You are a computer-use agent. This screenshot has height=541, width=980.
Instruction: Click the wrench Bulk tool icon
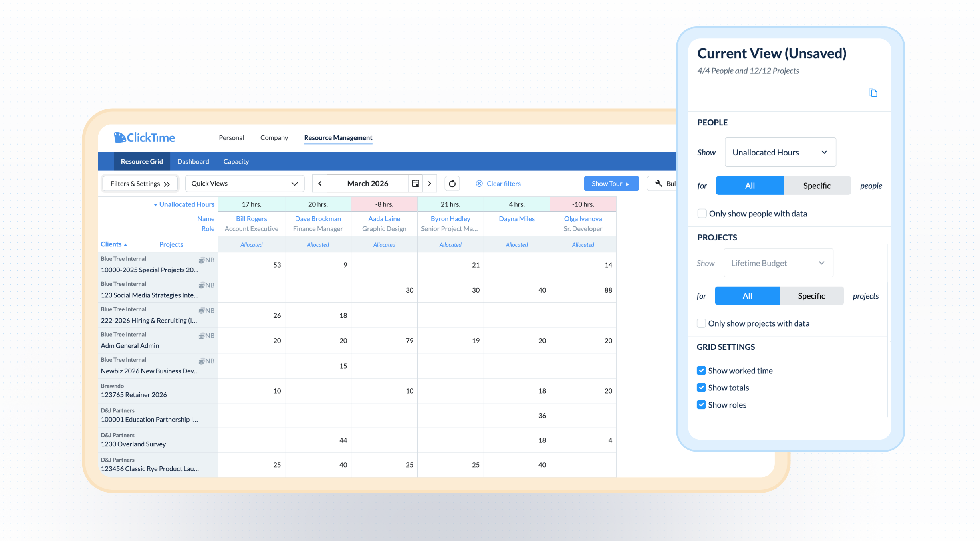coord(659,184)
